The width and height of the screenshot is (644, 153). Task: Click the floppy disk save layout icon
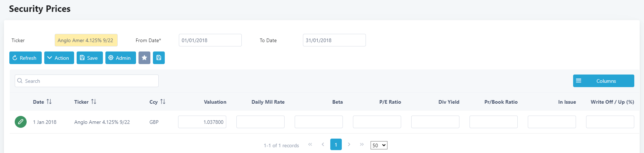point(159,58)
